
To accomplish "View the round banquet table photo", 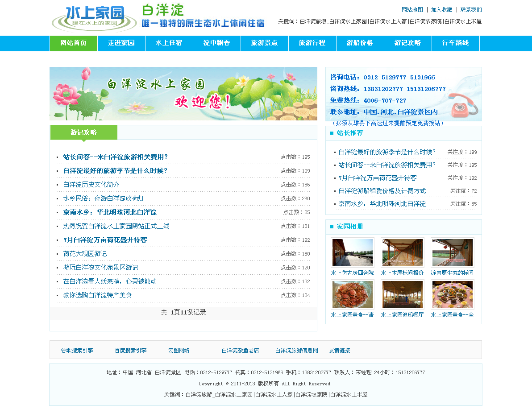I will (452, 294).
